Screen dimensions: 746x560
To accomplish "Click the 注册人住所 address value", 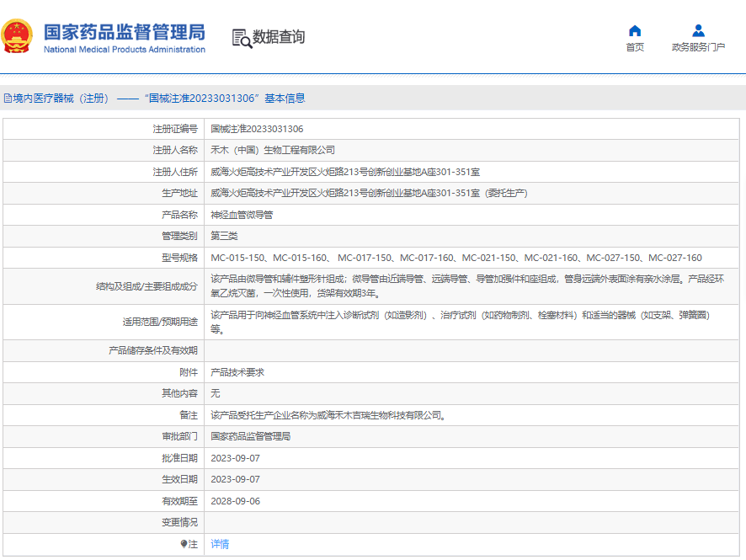I will tap(345, 172).
